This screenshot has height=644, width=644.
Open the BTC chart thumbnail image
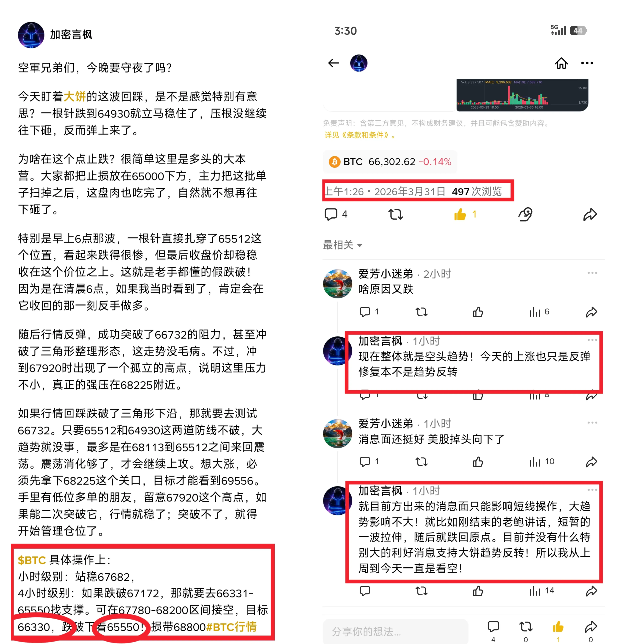pos(522,95)
